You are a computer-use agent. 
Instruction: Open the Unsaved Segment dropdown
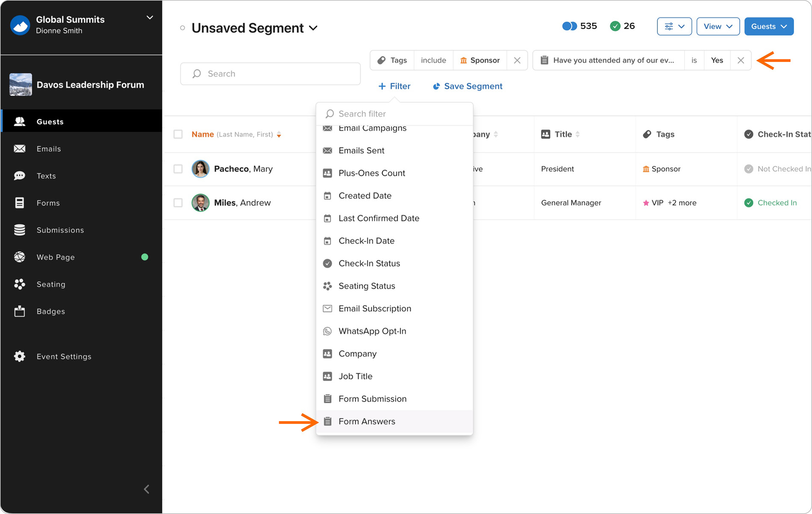[255, 28]
